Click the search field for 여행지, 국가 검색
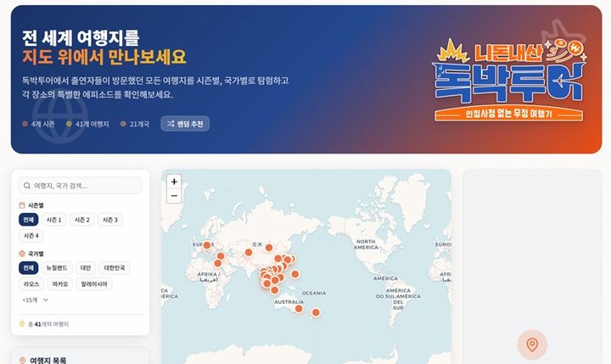 pyautogui.click(x=81, y=186)
